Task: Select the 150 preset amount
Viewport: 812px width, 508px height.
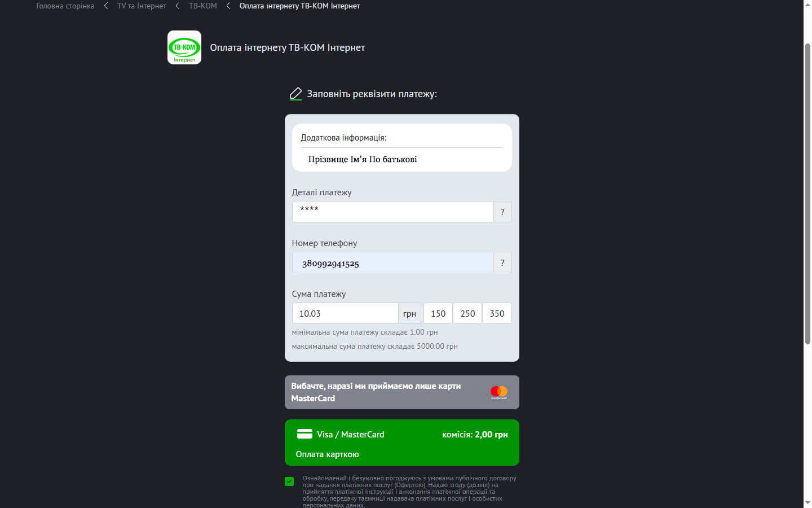Action: [x=438, y=313]
